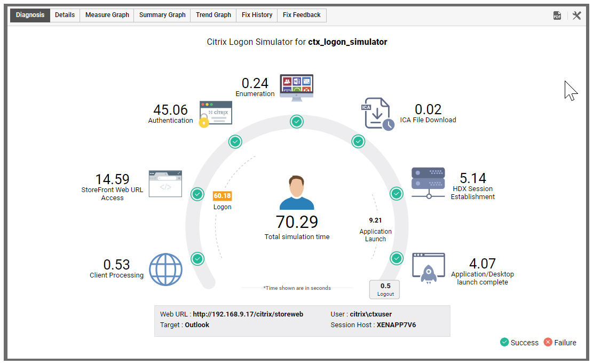Click the Enumeration success checkmark on the arc
Screen dimensions: 593x364
pos(297,122)
